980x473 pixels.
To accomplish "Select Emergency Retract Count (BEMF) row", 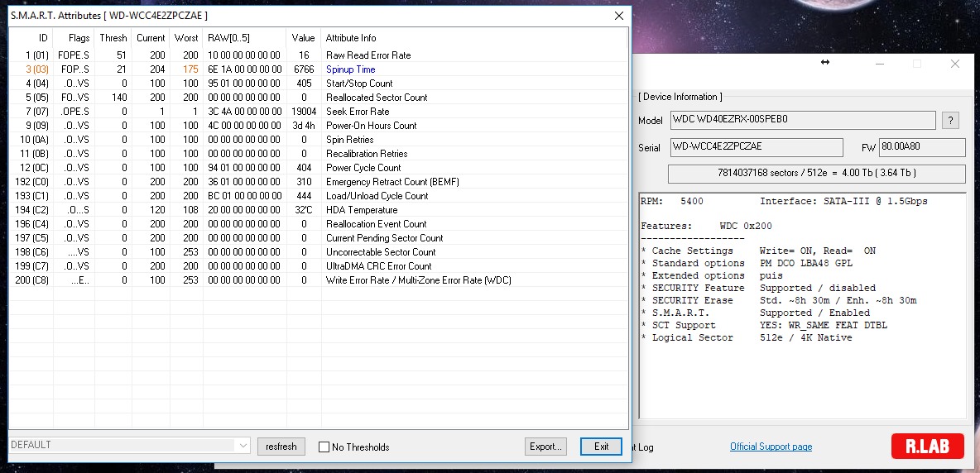I will tap(318, 182).
